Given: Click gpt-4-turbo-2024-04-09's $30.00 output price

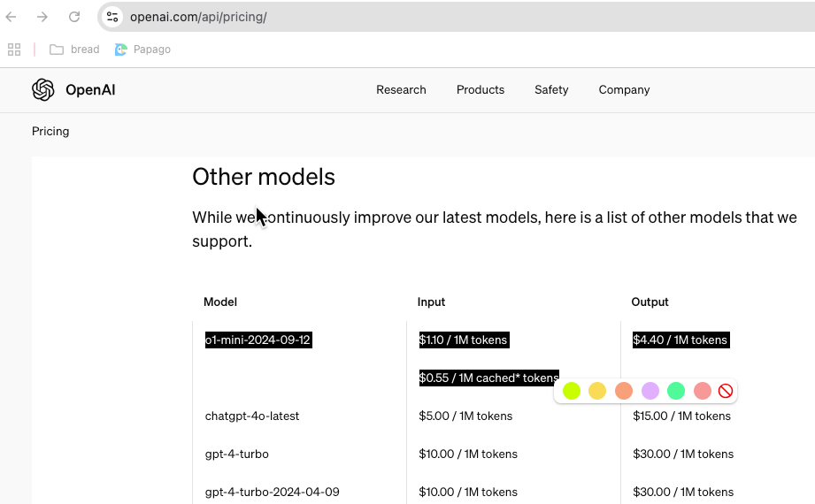Looking at the screenshot, I should (683, 492).
